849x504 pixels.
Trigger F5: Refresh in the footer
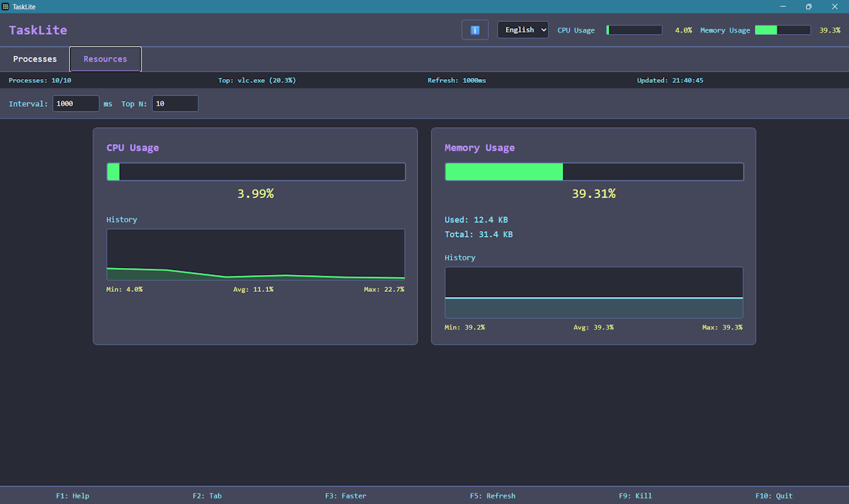[492, 496]
